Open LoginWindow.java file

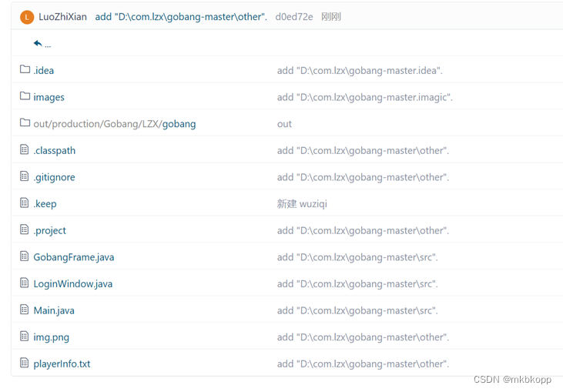(73, 284)
